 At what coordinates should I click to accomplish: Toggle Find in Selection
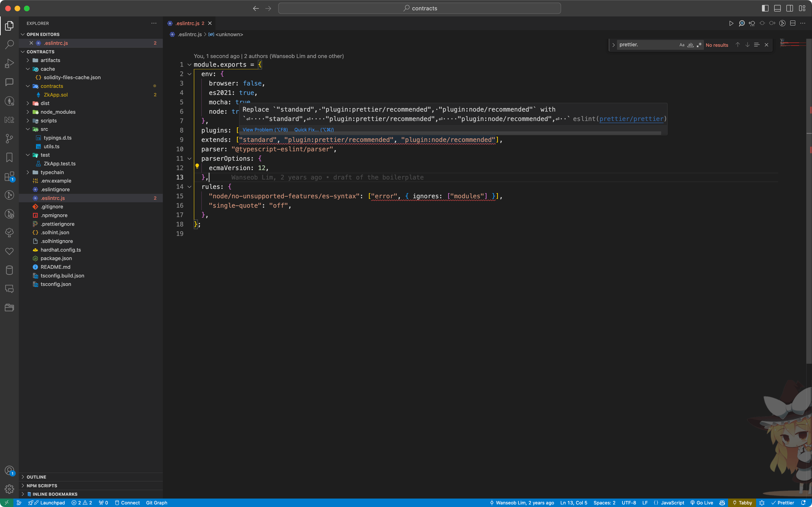[x=757, y=45]
